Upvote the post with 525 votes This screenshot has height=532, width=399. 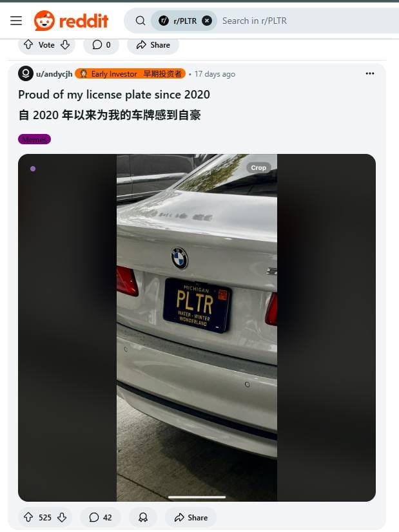tap(28, 517)
